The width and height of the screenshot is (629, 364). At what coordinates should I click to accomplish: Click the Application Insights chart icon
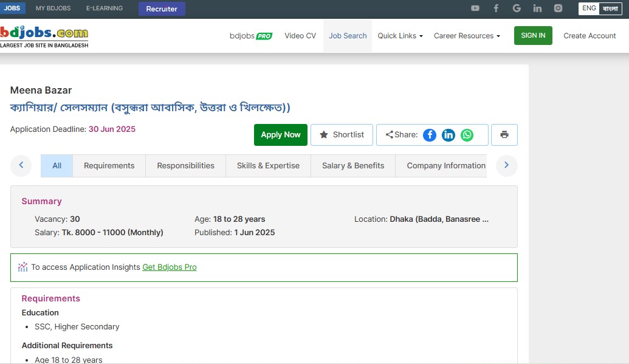[x=23, y=267]
